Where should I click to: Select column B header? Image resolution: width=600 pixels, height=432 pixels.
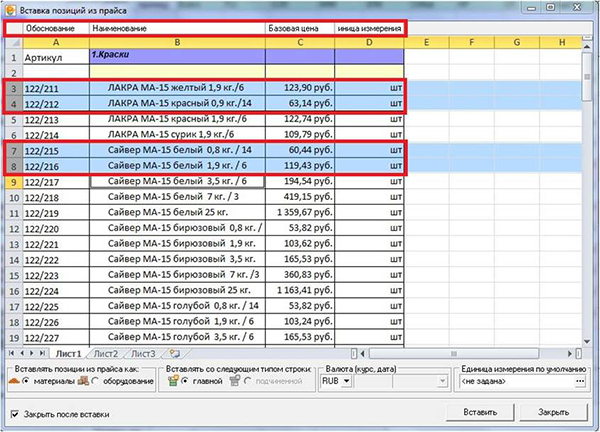[x=177, y=42]
